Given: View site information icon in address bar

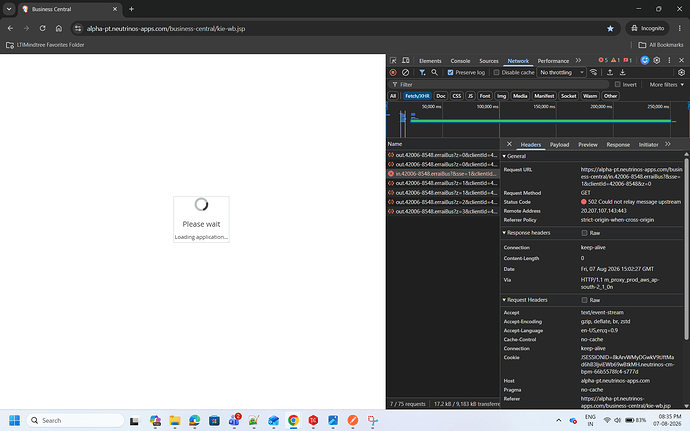Looking at the screenshot, I should pos(78,28).
